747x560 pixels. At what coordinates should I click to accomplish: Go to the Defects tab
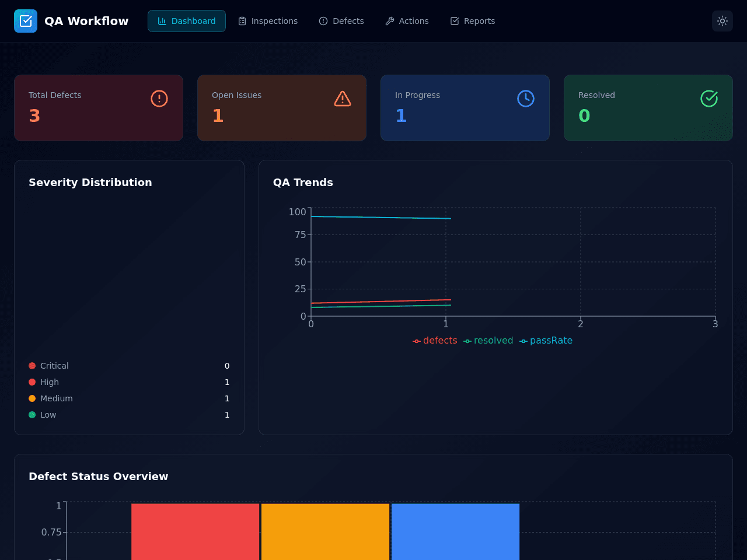[x=341, y=21]
